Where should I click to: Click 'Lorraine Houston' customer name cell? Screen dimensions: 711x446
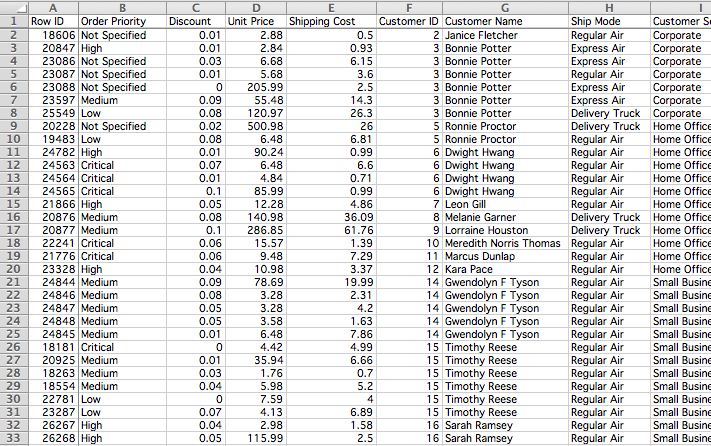click(x=505, y=230)
